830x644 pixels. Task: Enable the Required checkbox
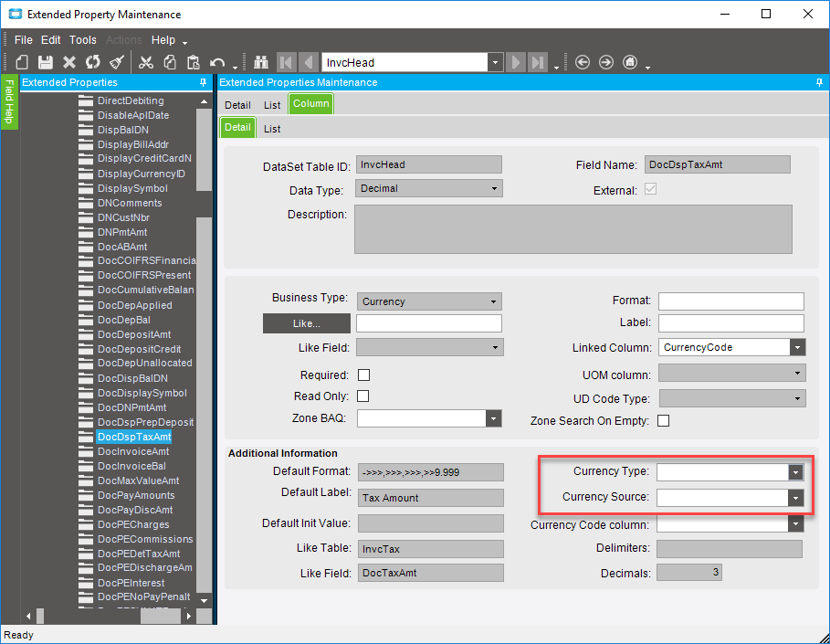click(x=363, y=375)
